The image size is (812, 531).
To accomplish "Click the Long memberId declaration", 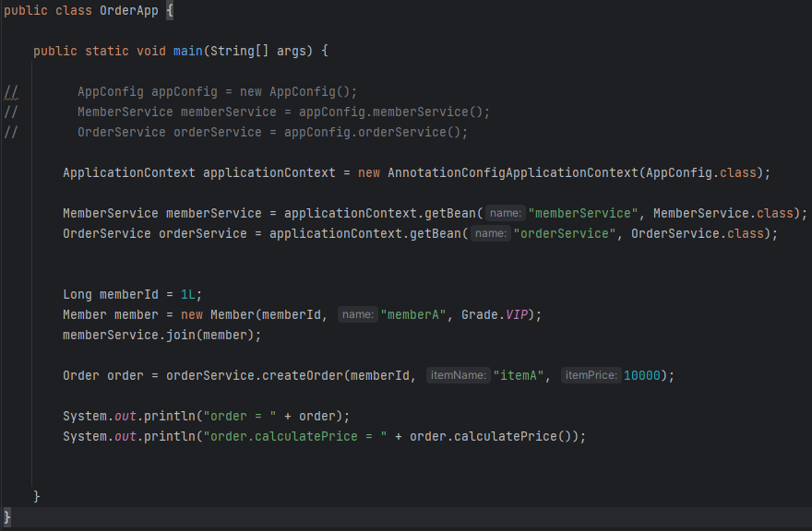I will 111,294.
